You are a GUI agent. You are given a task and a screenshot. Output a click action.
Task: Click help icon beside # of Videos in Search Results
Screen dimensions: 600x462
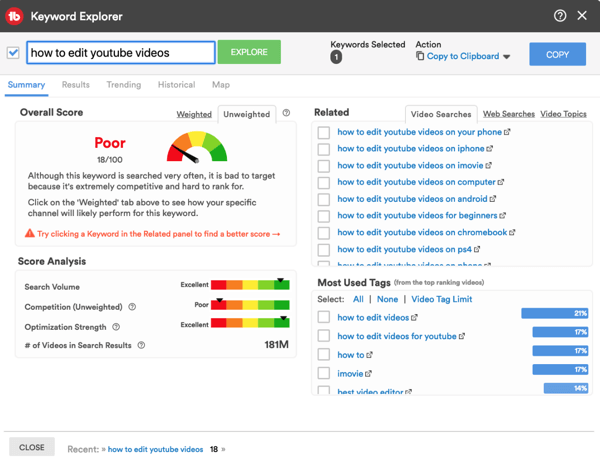click(141, 345)
